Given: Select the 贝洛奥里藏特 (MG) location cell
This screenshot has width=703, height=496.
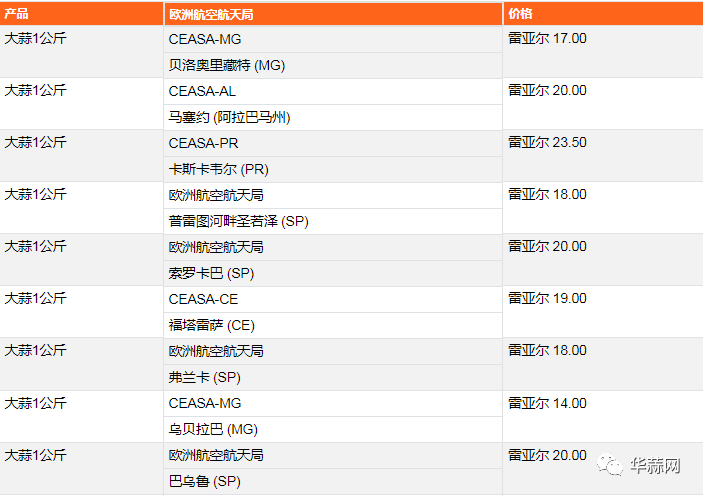Looking at the screenshot, I should (x=333, y=65).
